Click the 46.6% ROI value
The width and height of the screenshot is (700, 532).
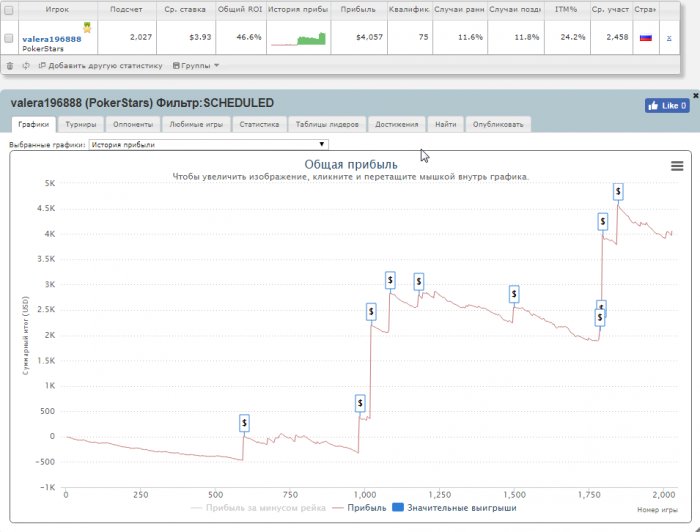tap(249, 37)
